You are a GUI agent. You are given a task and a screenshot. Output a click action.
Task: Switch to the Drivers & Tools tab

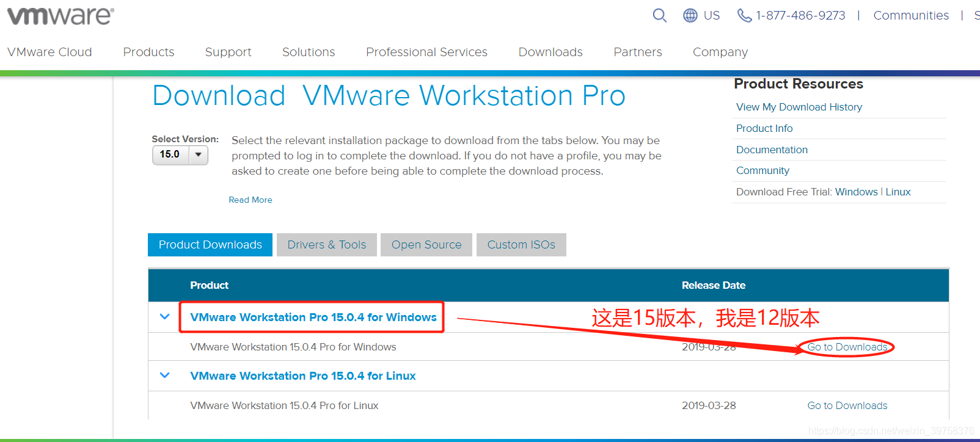[327, 245]
